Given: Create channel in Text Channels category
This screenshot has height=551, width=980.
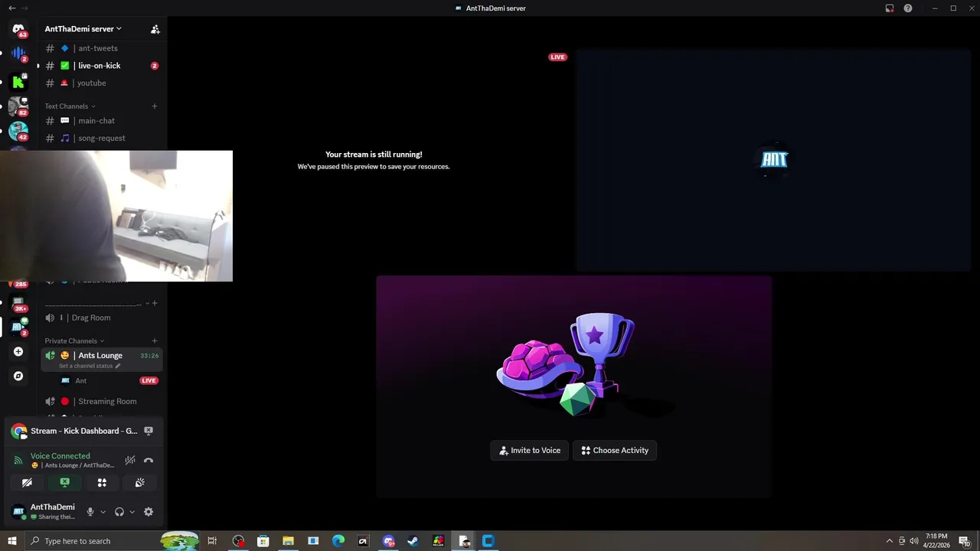Looking at the screenshot, I should point(155,106).
